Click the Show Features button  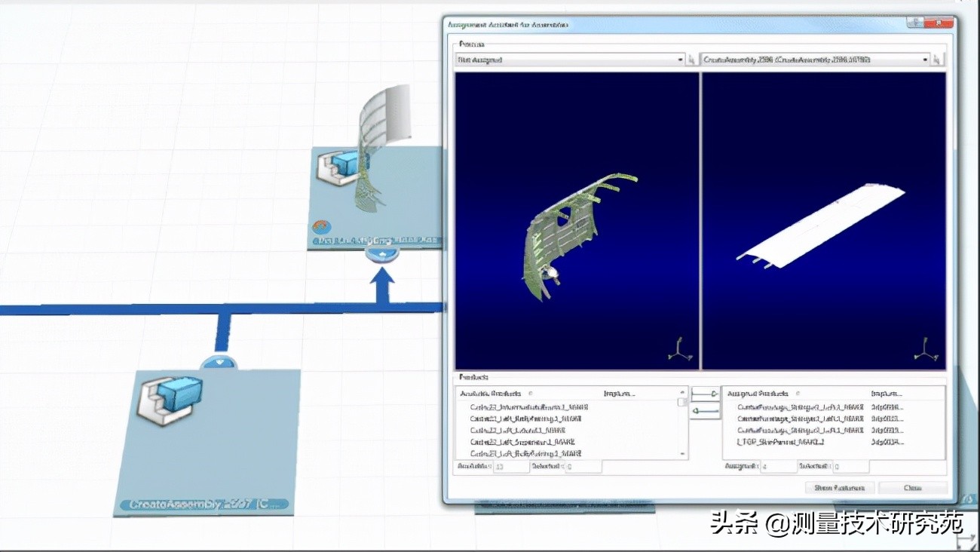click(839, 488)
